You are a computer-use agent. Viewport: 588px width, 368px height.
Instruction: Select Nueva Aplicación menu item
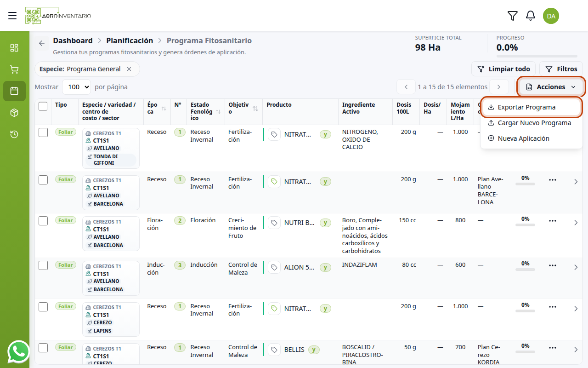point(531,138)
